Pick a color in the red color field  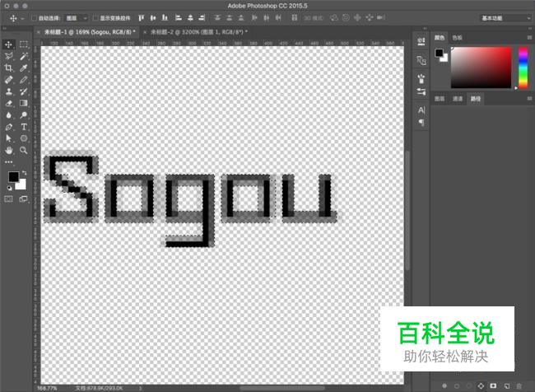pos(481,68)
